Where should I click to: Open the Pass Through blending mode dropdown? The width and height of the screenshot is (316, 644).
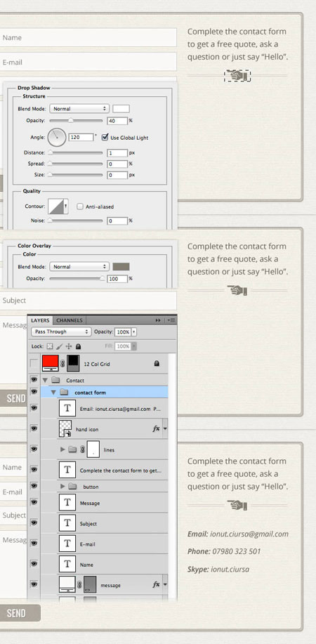pyautogui.click(x=61, y=331)
